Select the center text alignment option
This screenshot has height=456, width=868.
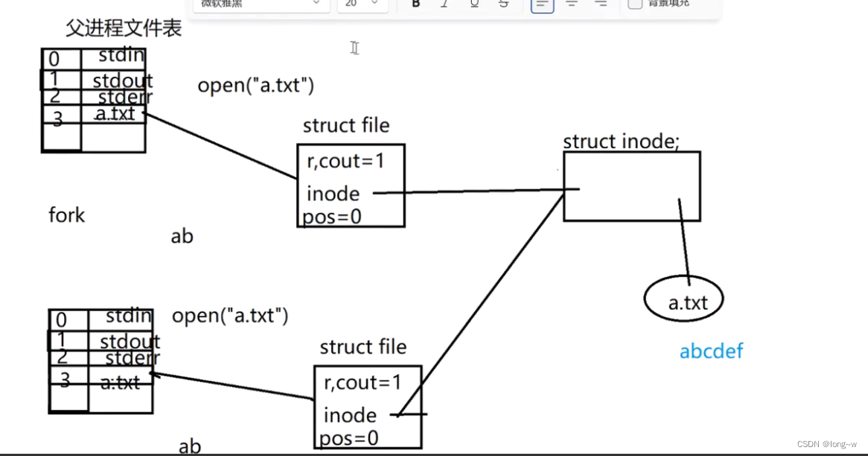[571, 4]
